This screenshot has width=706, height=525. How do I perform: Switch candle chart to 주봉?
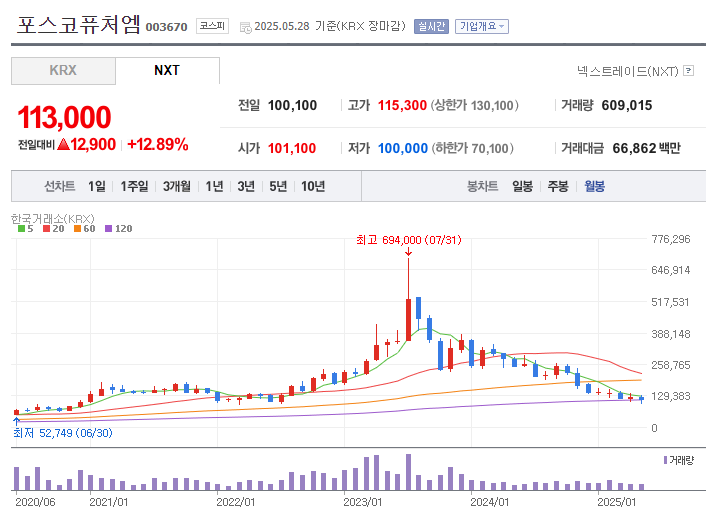coord(558,186)
